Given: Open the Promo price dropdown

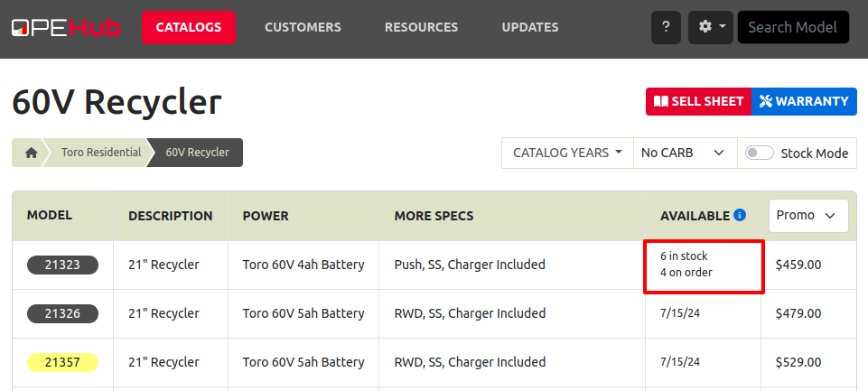Looking at the screenshot, I should (808, 216).
